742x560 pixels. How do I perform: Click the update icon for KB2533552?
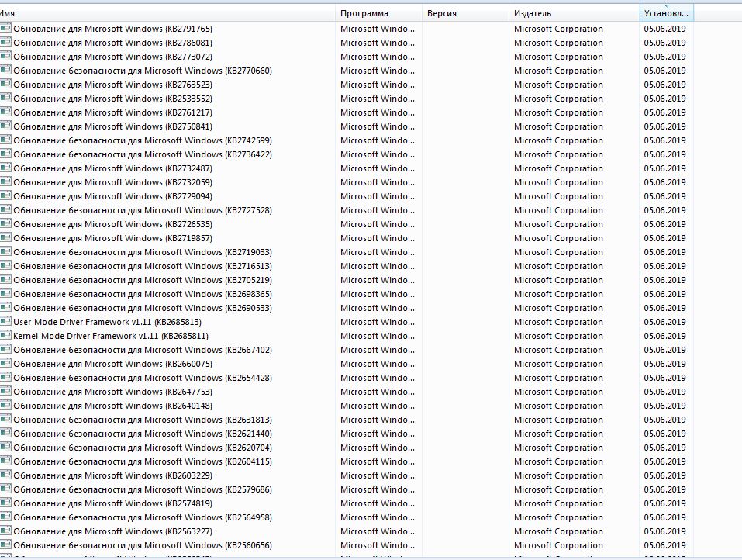(x=5, y=98)
